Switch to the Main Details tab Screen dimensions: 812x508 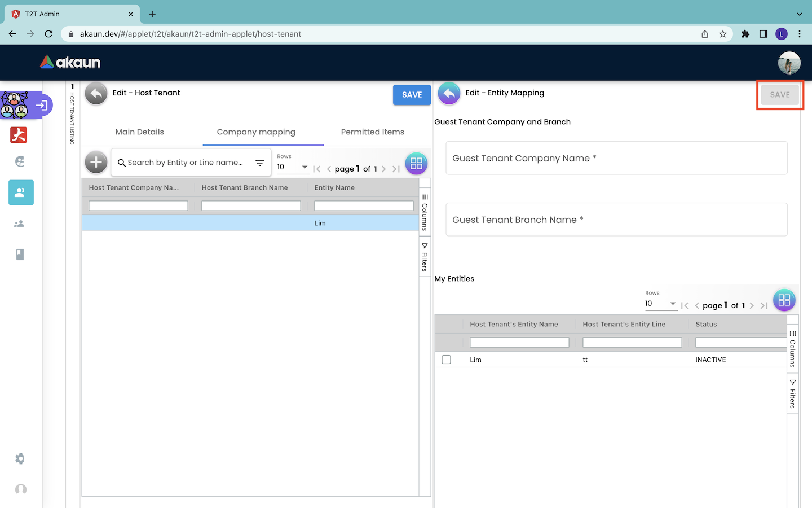pyautogui.click(x=139, y=132)
